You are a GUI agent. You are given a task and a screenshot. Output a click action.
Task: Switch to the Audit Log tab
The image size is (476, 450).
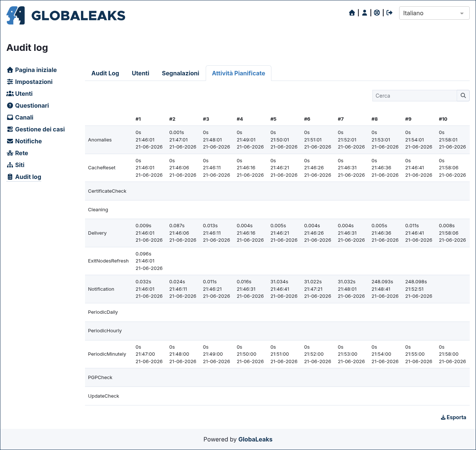coord(105,73)
